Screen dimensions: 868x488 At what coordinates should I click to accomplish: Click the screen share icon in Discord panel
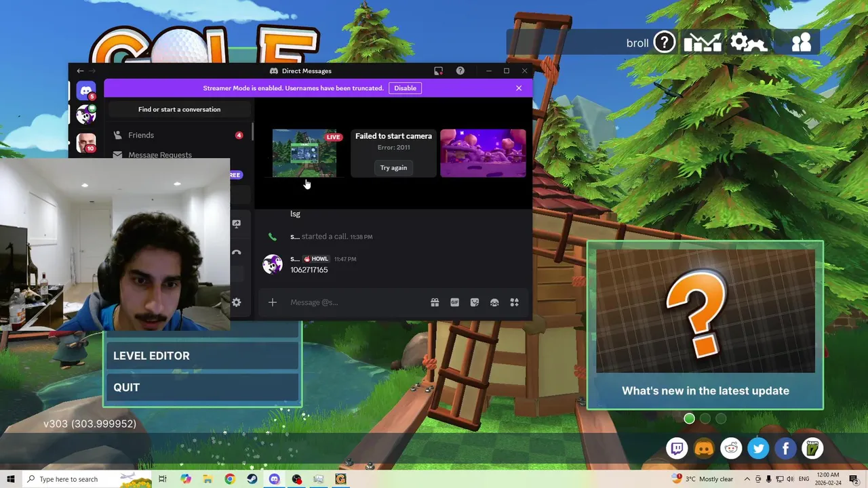236,224
